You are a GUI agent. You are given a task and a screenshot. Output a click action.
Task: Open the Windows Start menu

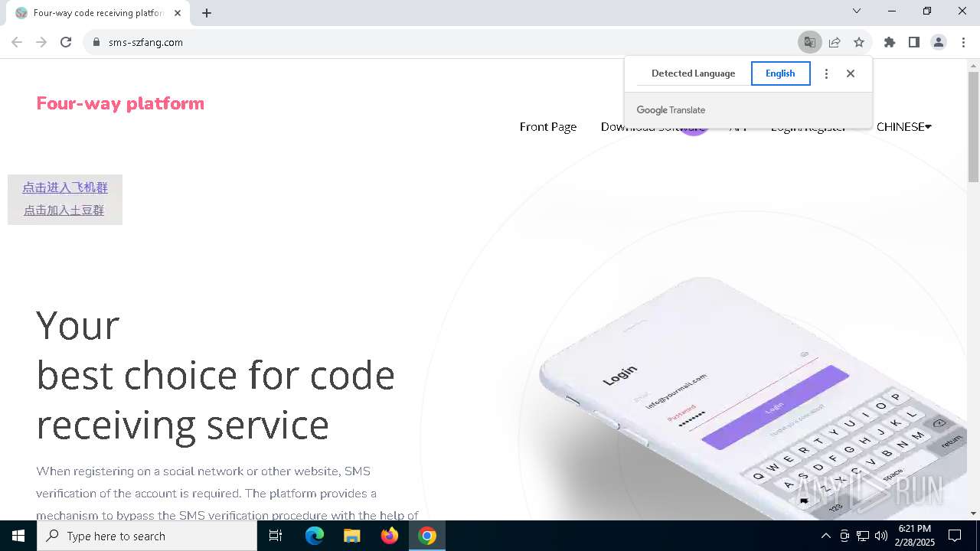click(x=18, y=536)
